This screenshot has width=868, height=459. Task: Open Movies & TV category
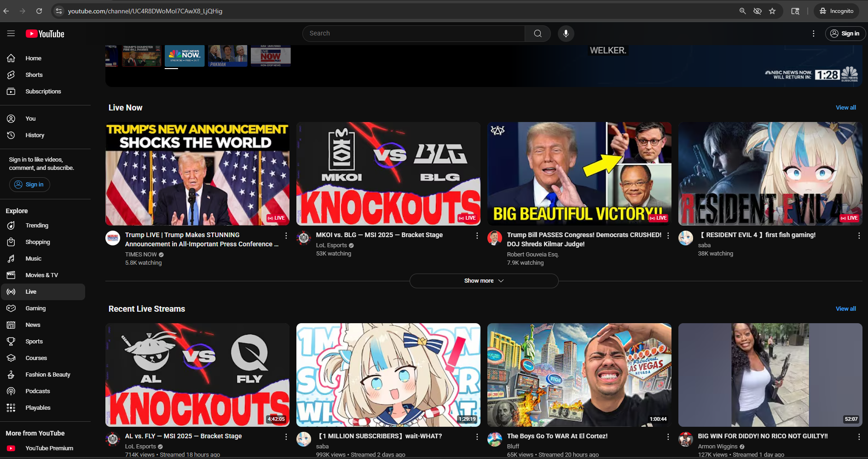pos(43,275)
